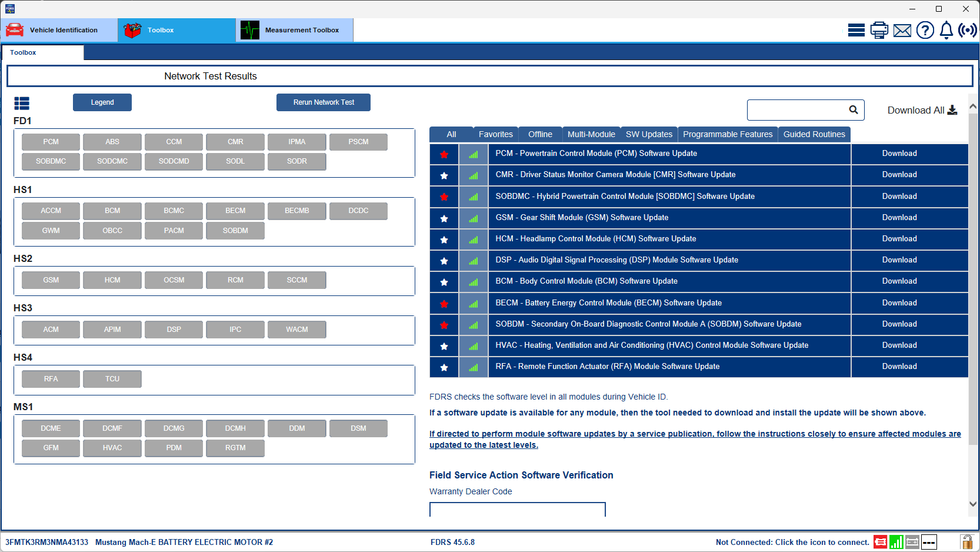Unfavorite the PCM Software Update star
Viewport: 980px width, 552px height.
point(444,154)
